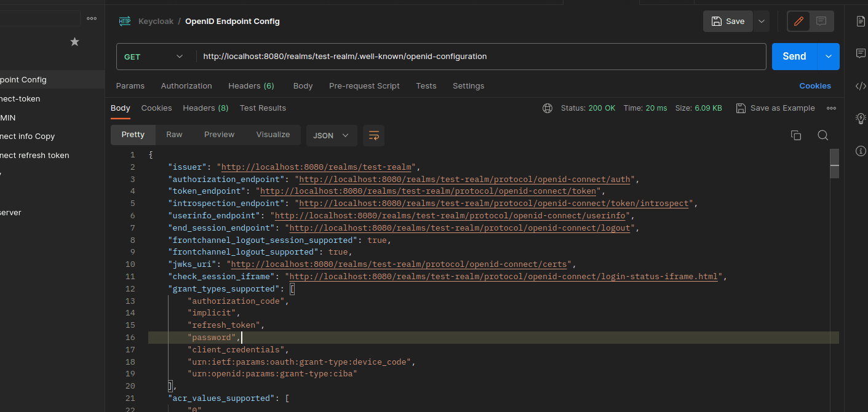
Task: Click the response vertical scrollbar thumb
Action: tap(834, 164)
